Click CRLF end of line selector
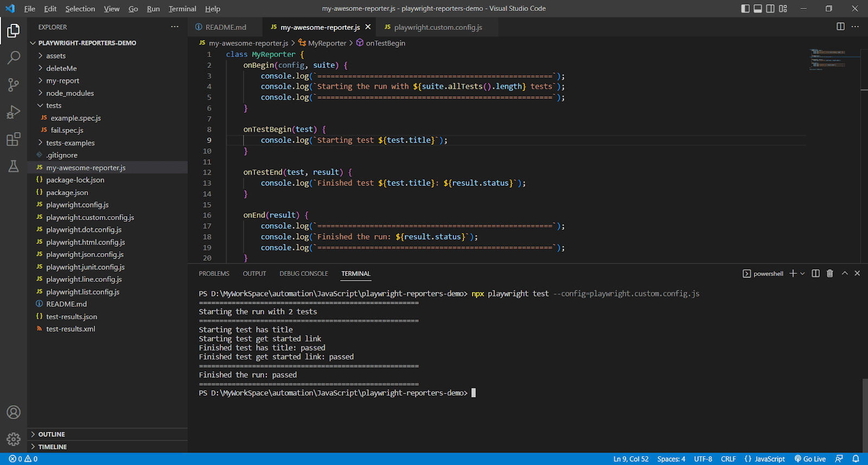Screen dimensions: 868x465 coord(728,458)
